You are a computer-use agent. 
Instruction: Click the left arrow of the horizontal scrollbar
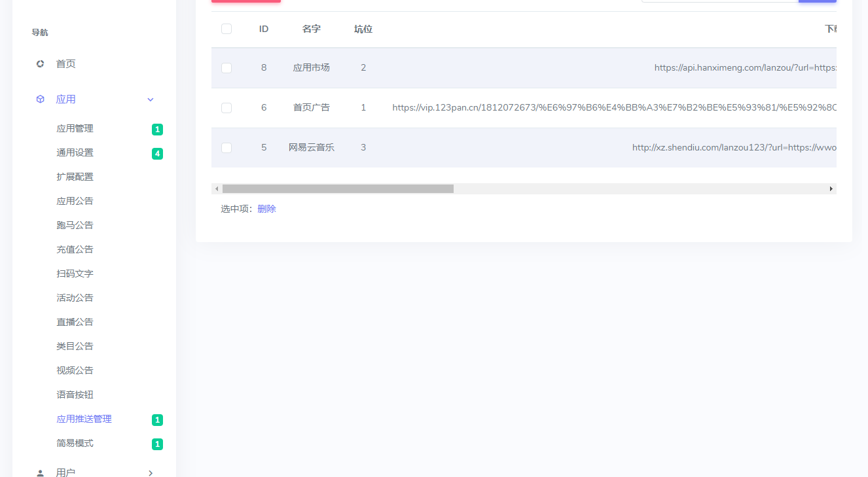pos(217,188)
